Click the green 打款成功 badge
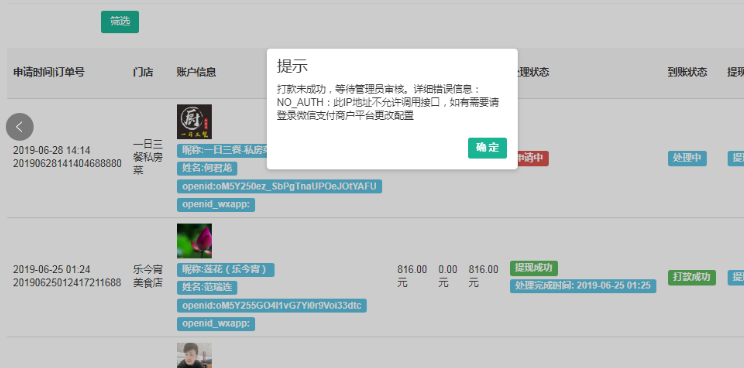This screenshot has width=744, height=368. coord(692,277)
